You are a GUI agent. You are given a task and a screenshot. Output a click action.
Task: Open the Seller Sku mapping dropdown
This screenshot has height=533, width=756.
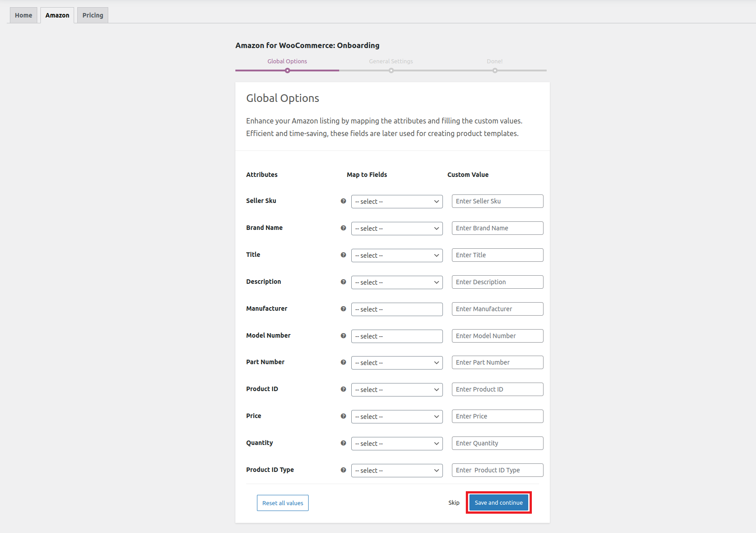click(397, 201)
